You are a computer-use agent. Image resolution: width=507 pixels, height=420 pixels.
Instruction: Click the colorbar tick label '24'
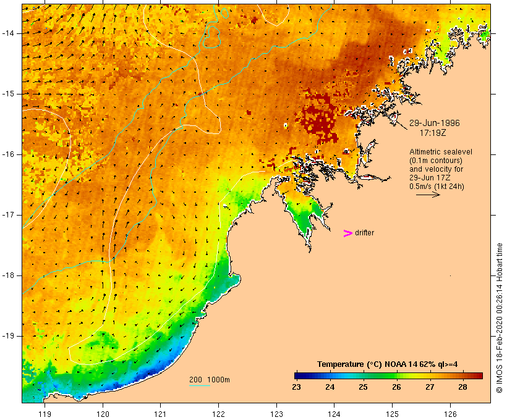[x=330, y=387]
